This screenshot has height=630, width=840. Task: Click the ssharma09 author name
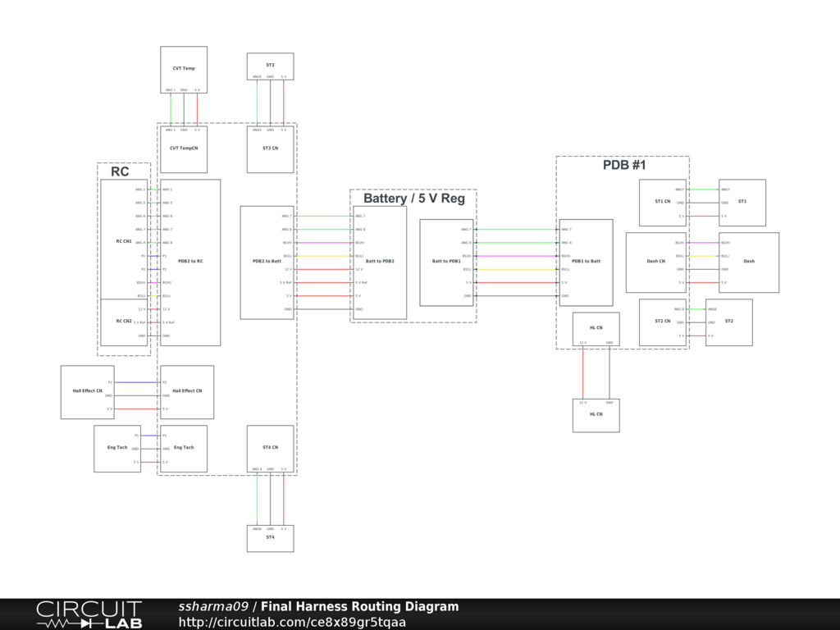[x=213, y=607]
